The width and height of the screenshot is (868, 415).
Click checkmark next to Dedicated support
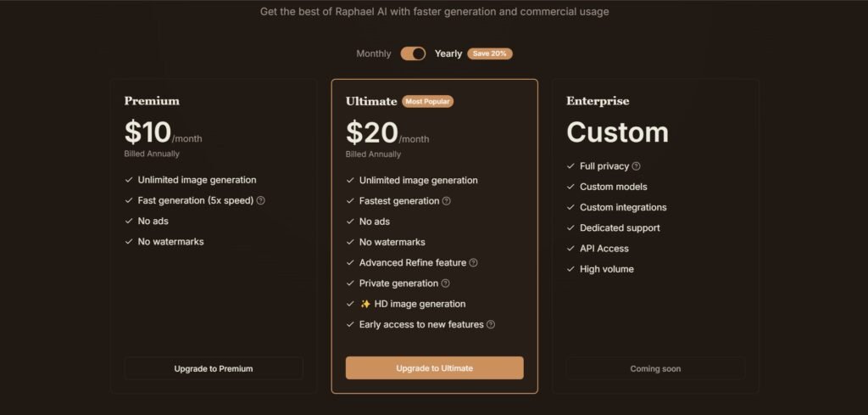(570, 228)
